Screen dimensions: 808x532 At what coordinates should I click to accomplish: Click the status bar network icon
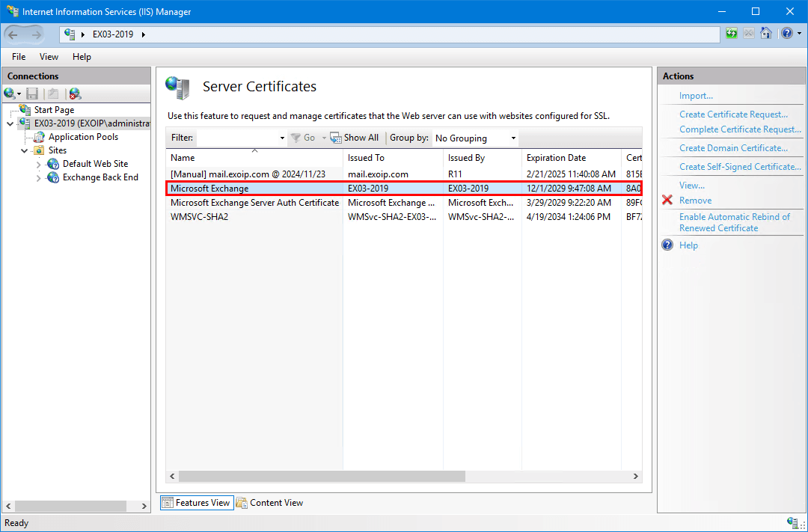794,522
